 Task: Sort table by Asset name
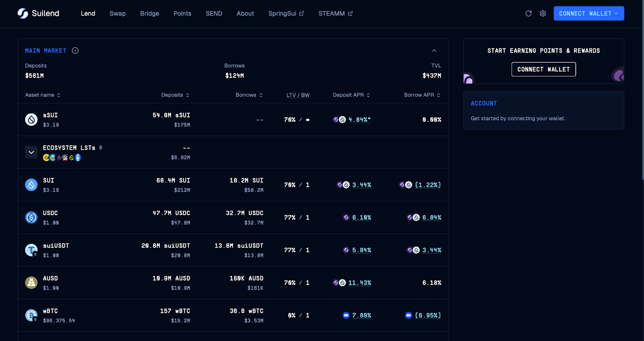pos(43,95)
